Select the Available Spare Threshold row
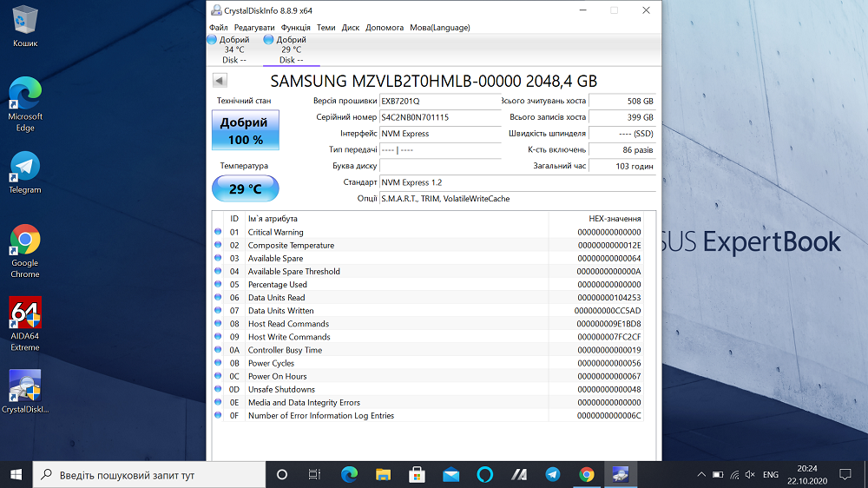This screenshot has height=488, width=868. (428, 272)
